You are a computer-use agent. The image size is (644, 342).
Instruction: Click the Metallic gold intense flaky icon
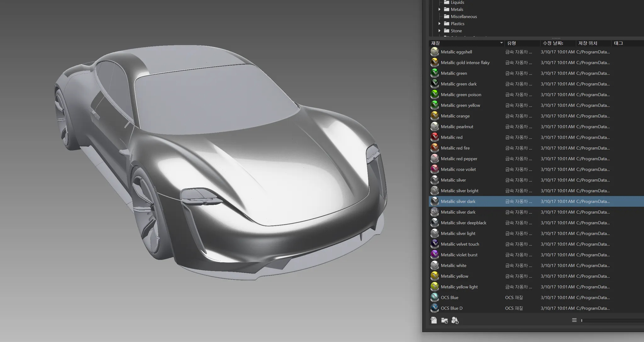[435, 63]
